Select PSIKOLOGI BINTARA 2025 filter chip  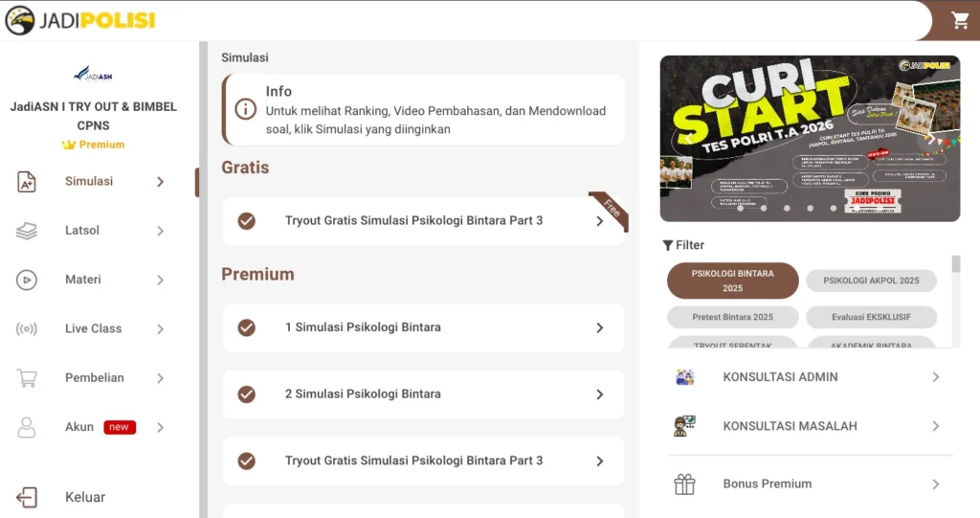732,281
